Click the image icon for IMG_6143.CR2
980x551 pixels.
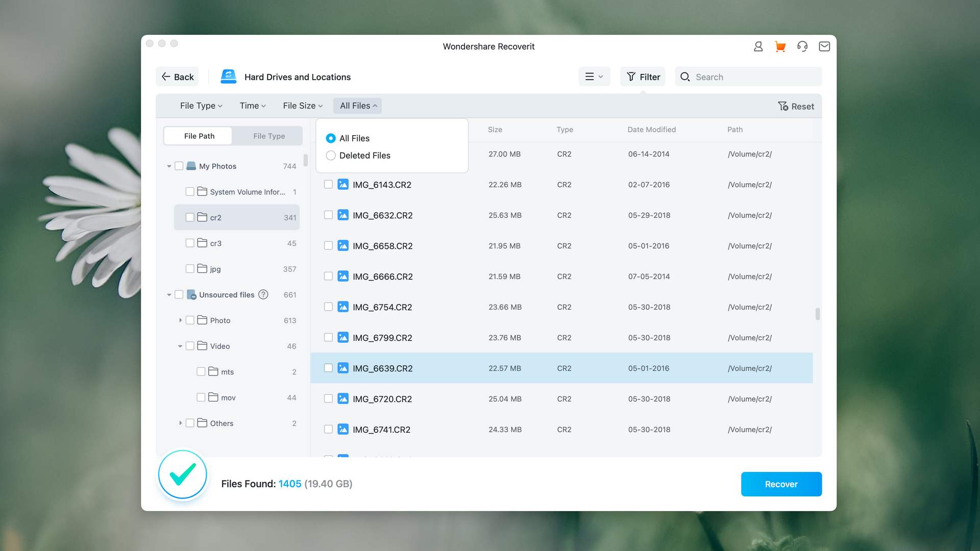343,184
